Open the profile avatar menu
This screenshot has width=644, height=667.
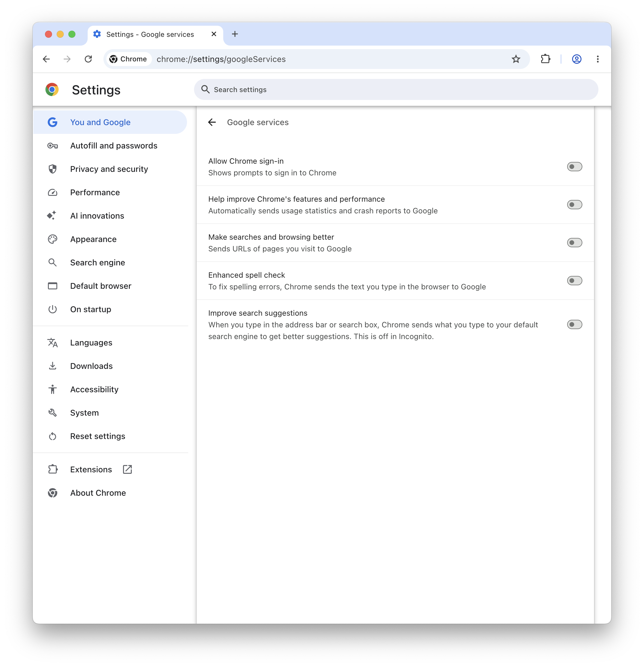(x=576, y=59)
